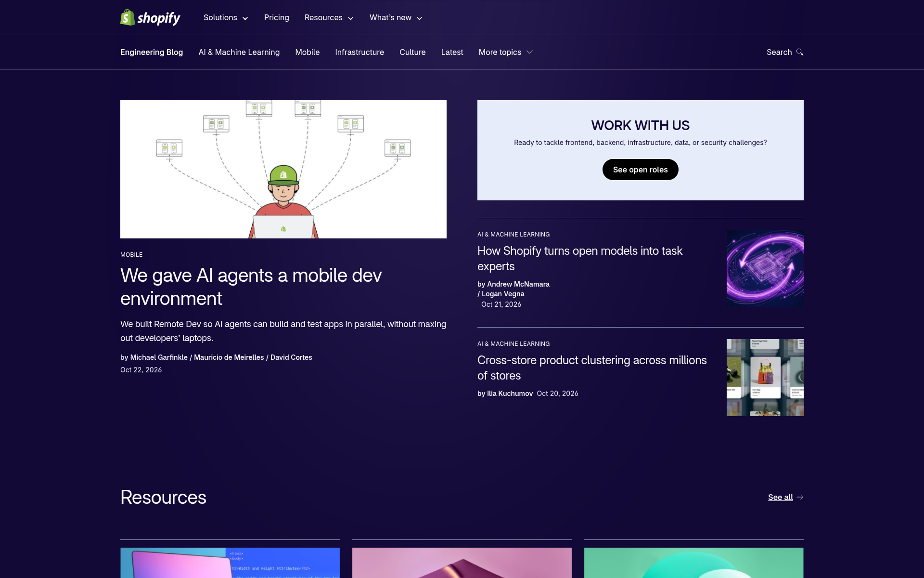The image size is (924, 578).
Task: Click the Oct 22, 2026 date
Action: point(141,370)
